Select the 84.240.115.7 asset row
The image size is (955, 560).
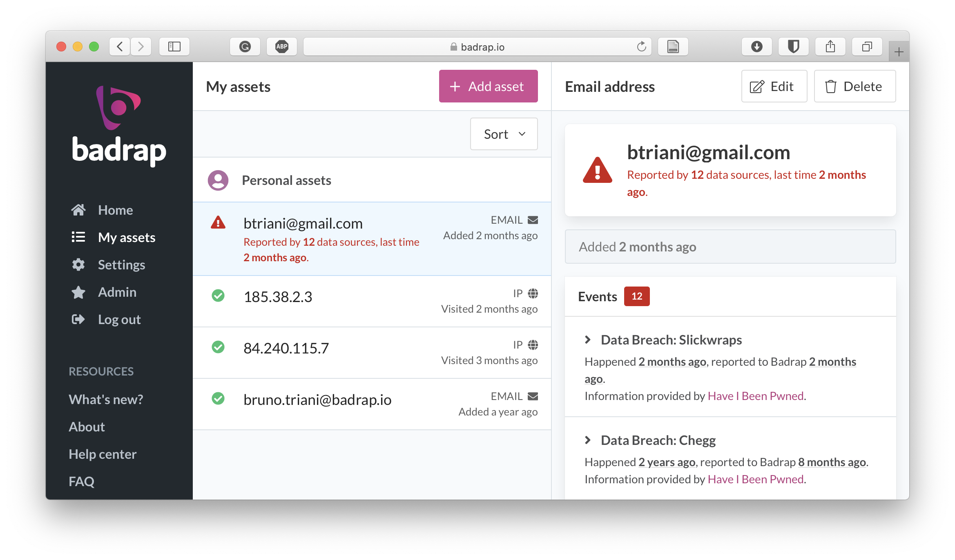coord(372,353)
